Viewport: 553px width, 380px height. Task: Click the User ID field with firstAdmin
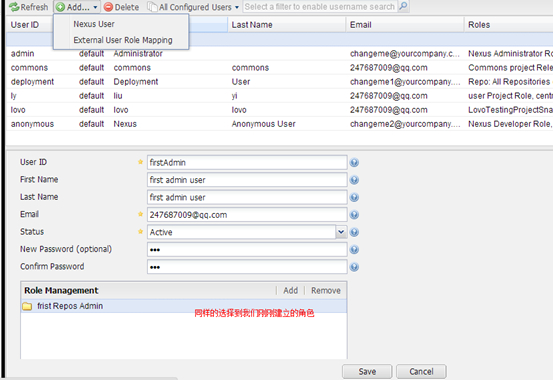(x=247, y=163)
